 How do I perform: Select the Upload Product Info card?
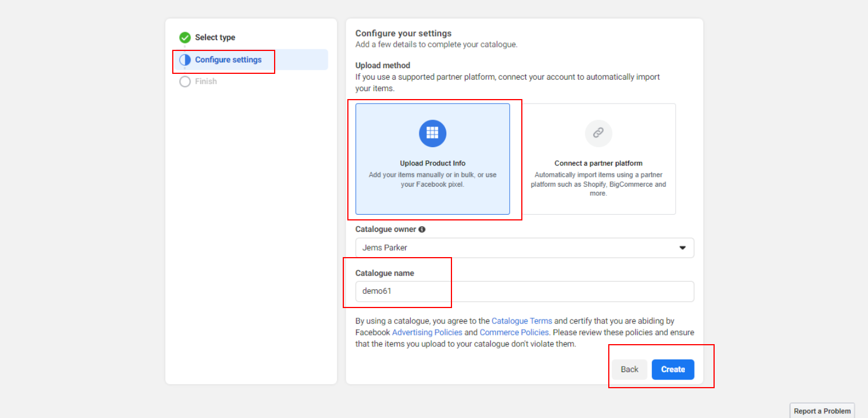(433, 159)
